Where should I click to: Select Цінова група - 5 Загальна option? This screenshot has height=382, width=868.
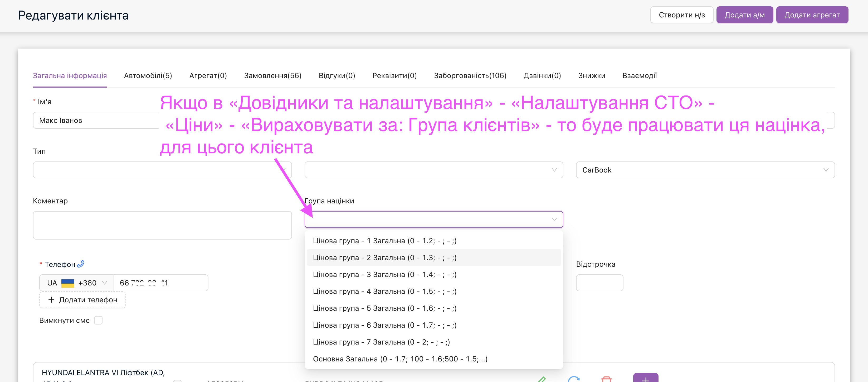tap(434, 308)
